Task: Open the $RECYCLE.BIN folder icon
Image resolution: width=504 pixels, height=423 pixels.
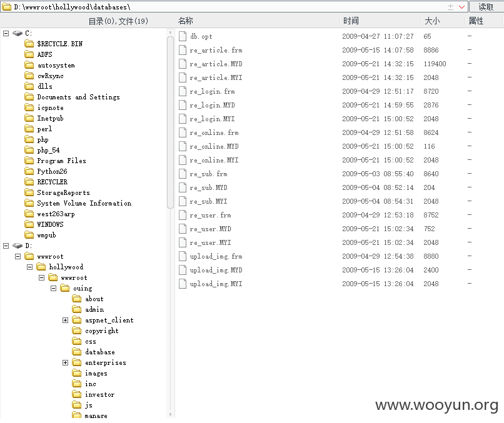Action: (29, 44)
